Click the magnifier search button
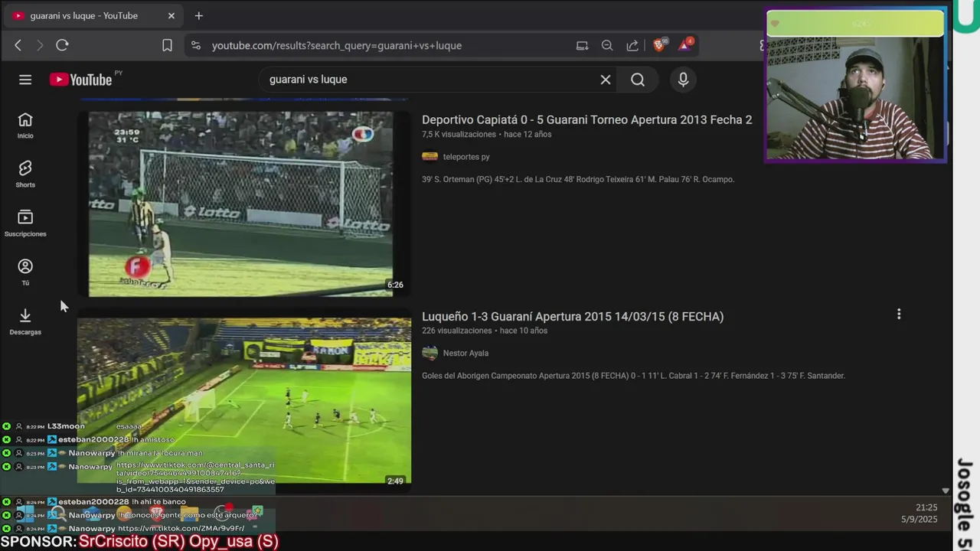980x551 pixels. click(x=638, y=80)
